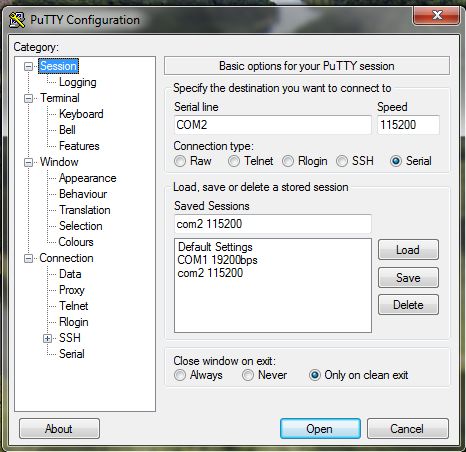
Task: Load the selected saved session
Action: (408, 250)
